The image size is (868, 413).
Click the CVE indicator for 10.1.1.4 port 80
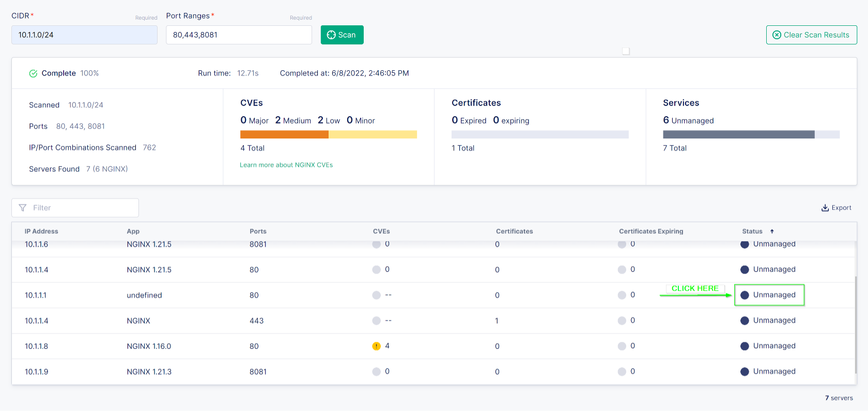[x=376, y=269]
